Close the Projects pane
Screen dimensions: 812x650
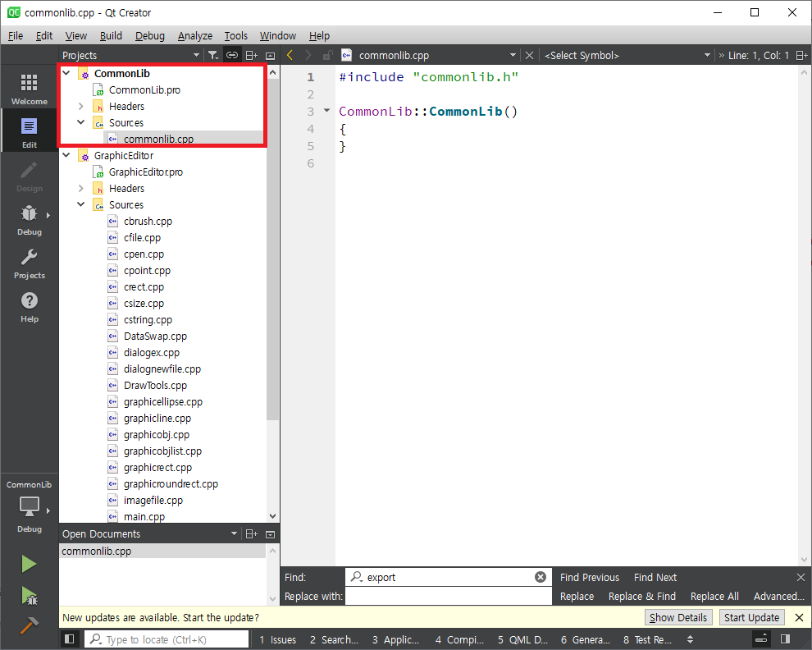[x=271, y=56]
